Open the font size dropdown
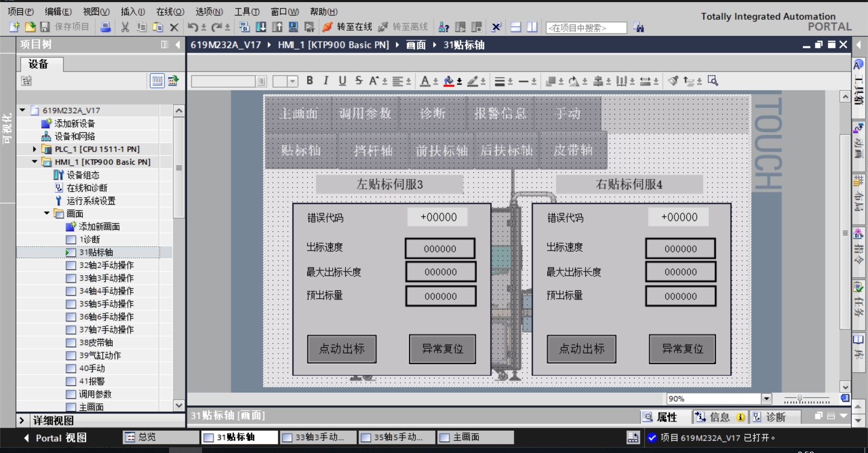Screen dimensions: 868x453 [293, 81]
